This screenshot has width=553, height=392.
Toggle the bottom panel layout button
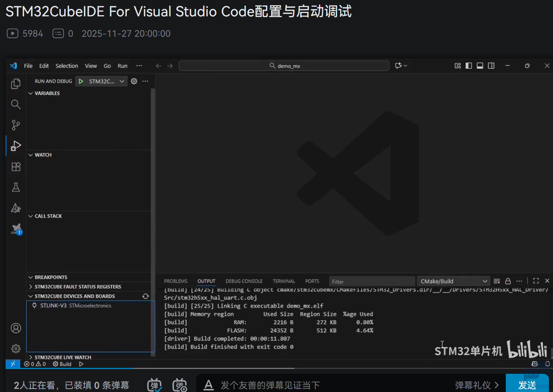[x=480, y=66]
